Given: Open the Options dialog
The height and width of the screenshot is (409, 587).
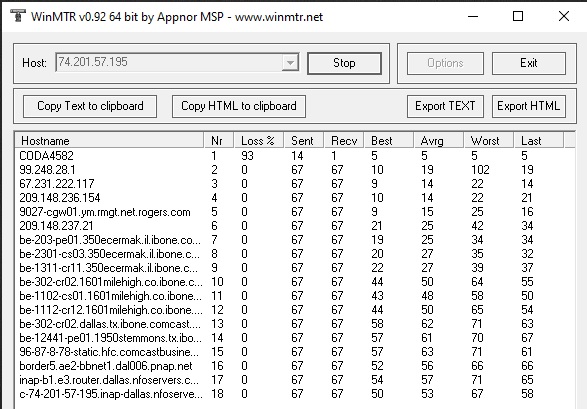Looking at the screenshot, I should 445,63.
